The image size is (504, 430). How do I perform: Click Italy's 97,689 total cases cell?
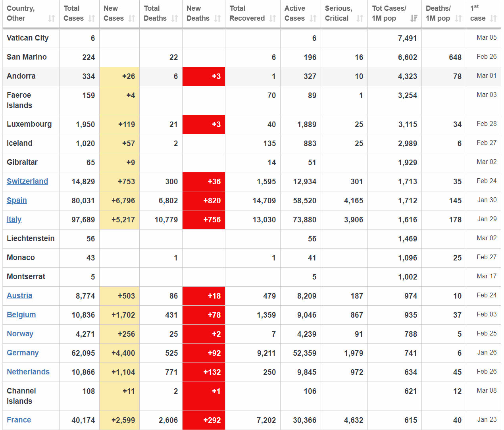pyautogui.click(x=79, y=220)
